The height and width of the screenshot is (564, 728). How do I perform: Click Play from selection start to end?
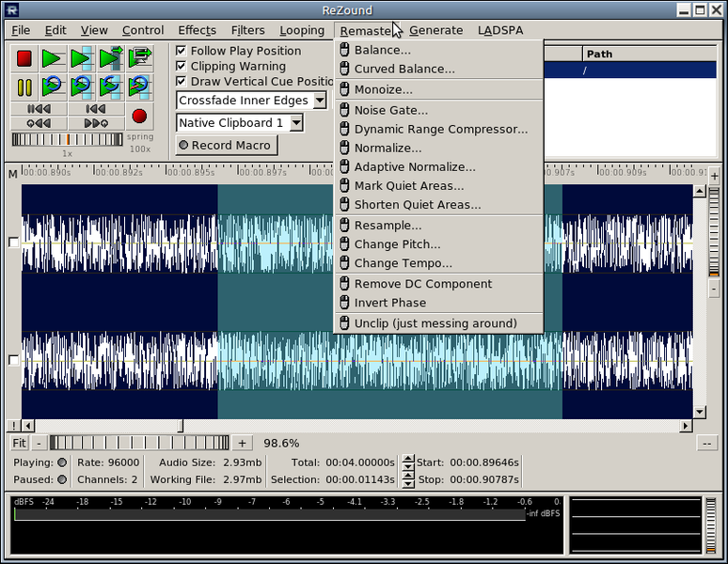(x=110, y=58)
